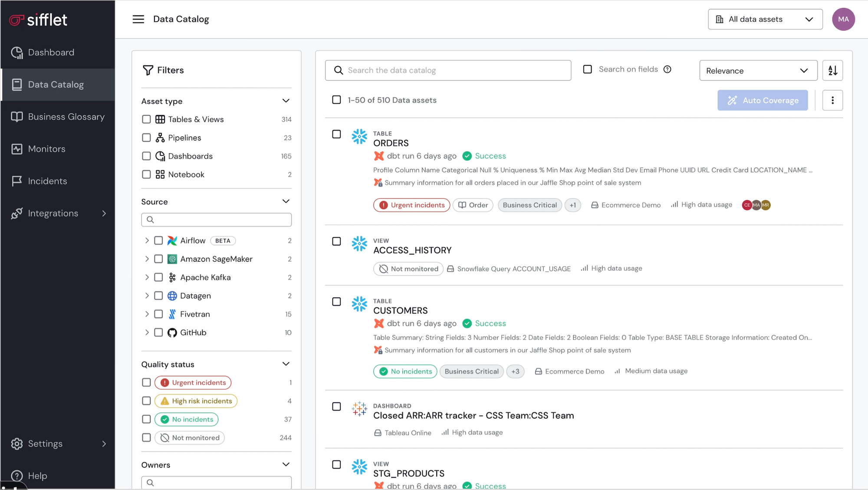The width and height of the screenshot is (868, 490).
Task: Enable the Search on fields checkbox
Action: pyautogui.click(x=587, y=69)
